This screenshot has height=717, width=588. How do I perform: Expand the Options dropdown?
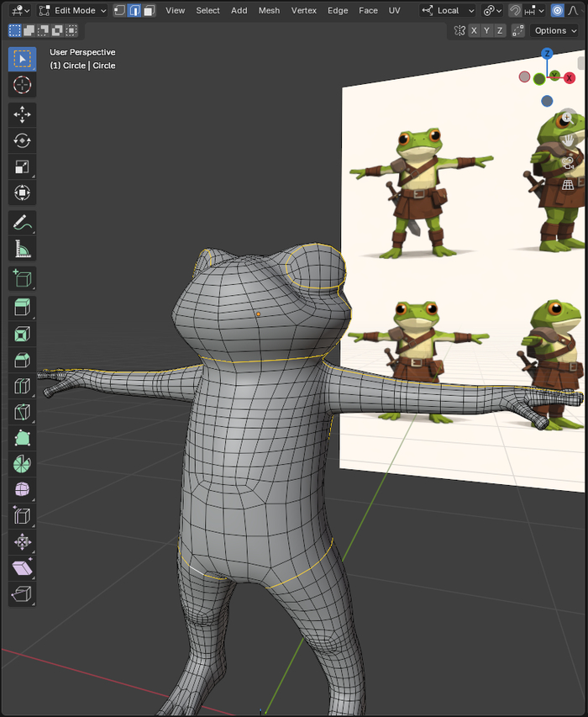tap(554, 30)
